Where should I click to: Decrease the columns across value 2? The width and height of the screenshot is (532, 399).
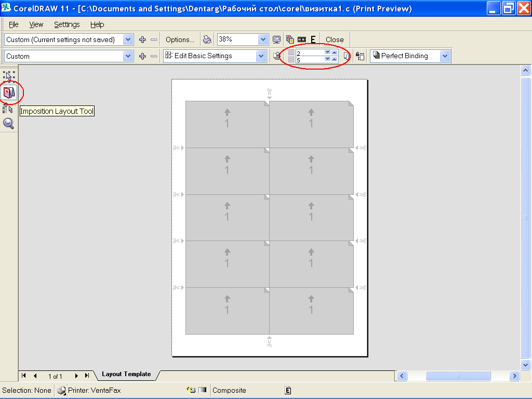coord(327,52)
